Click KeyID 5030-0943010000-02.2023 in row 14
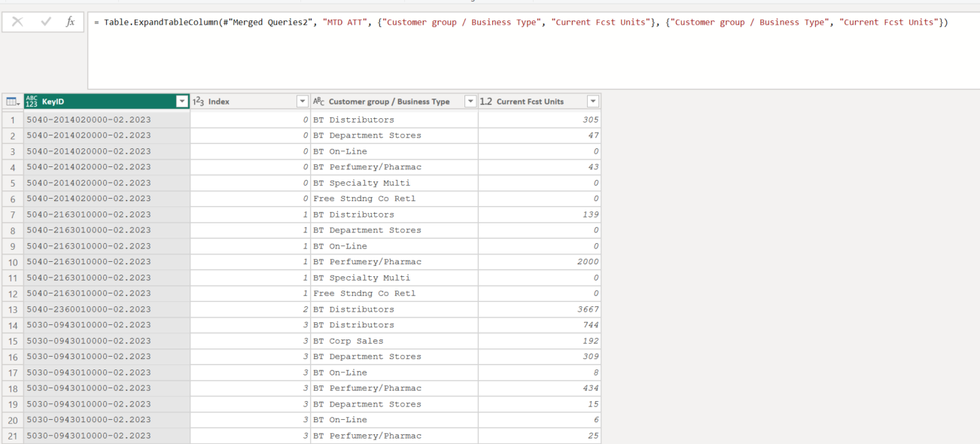The image size is (980, 444). 89,325
